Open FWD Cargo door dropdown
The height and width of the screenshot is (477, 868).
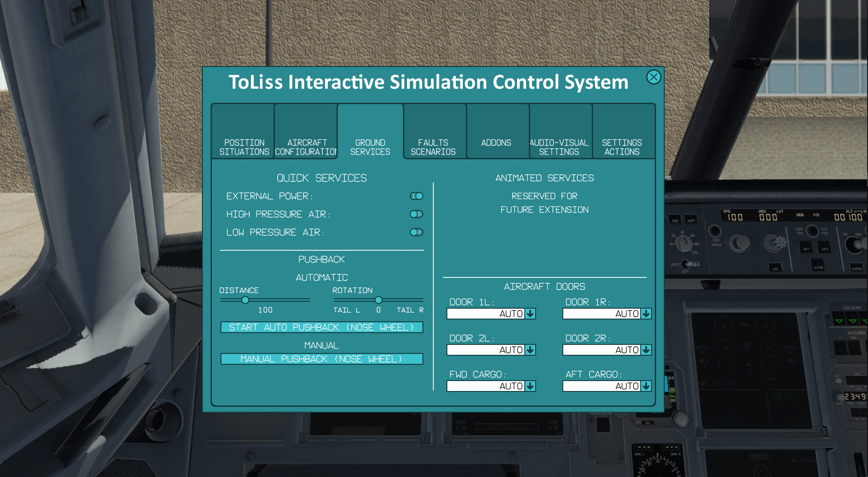pyautogui.click(x=530, y=386)
